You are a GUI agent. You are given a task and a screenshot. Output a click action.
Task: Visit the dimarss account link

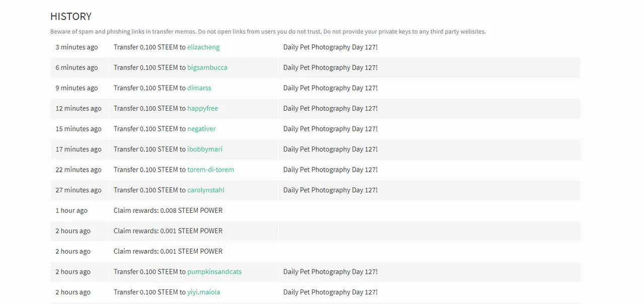pyautogui.click(x=199, y=88)
